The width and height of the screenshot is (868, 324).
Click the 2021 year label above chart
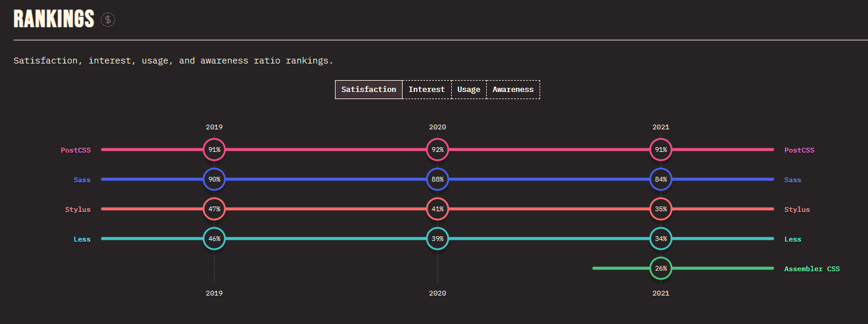tap(661, 127)
